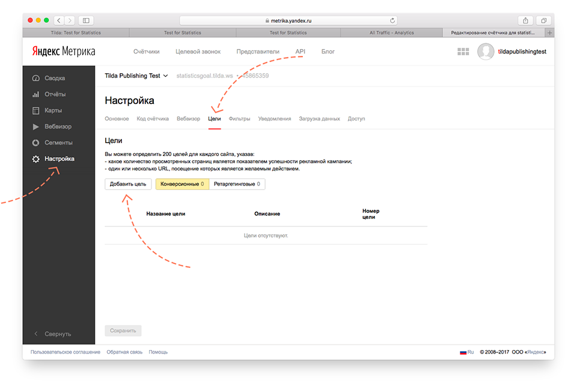Click the Цели отсутствуют message
Screen dimensions: 577x392
tap(266, 235)
